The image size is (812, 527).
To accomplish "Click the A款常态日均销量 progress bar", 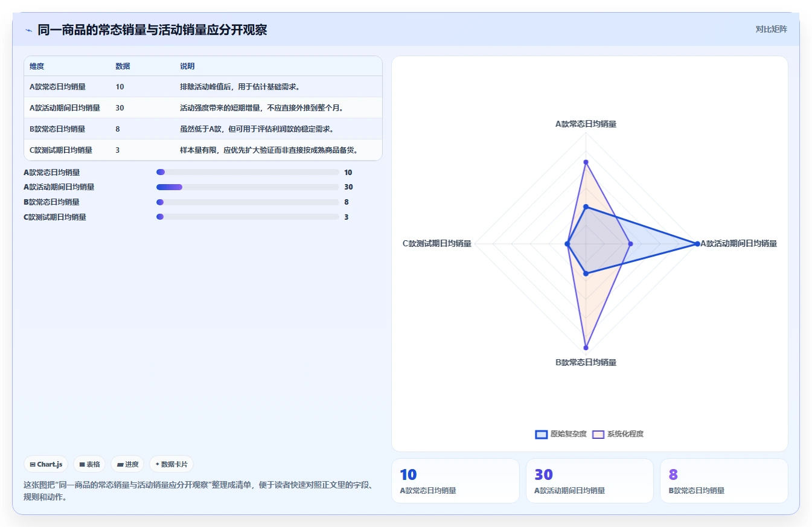I will click(248, 172).
